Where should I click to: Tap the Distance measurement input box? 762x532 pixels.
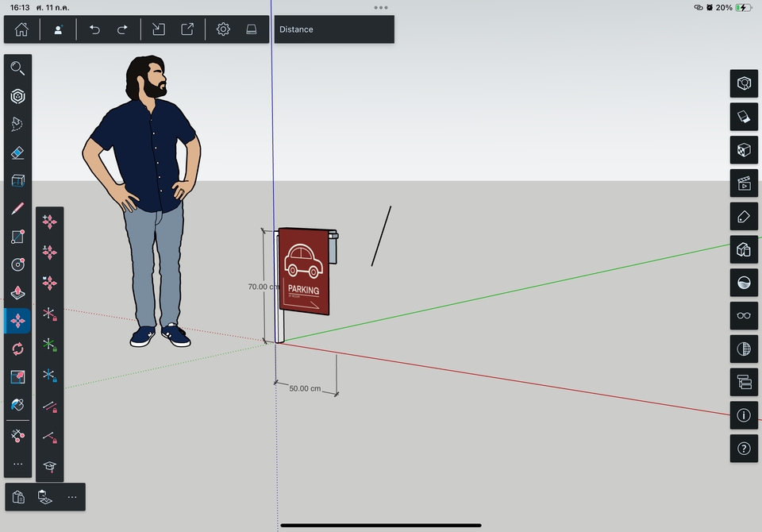click(334, 29)
